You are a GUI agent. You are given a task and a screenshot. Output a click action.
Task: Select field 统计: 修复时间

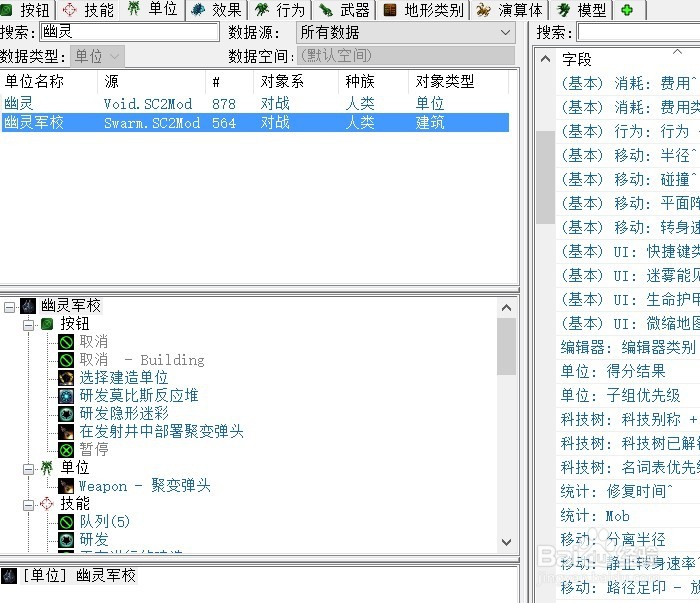tap(629, 491)
